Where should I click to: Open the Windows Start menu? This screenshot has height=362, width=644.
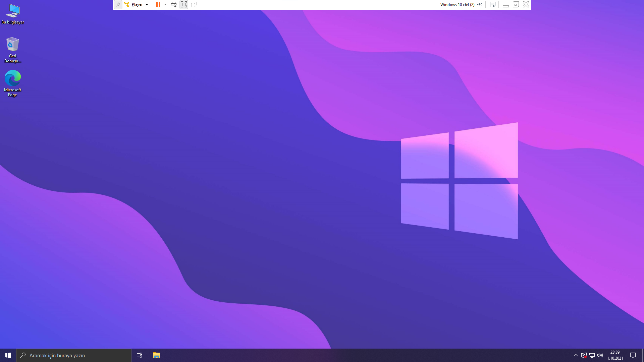[x=8, y=355]
